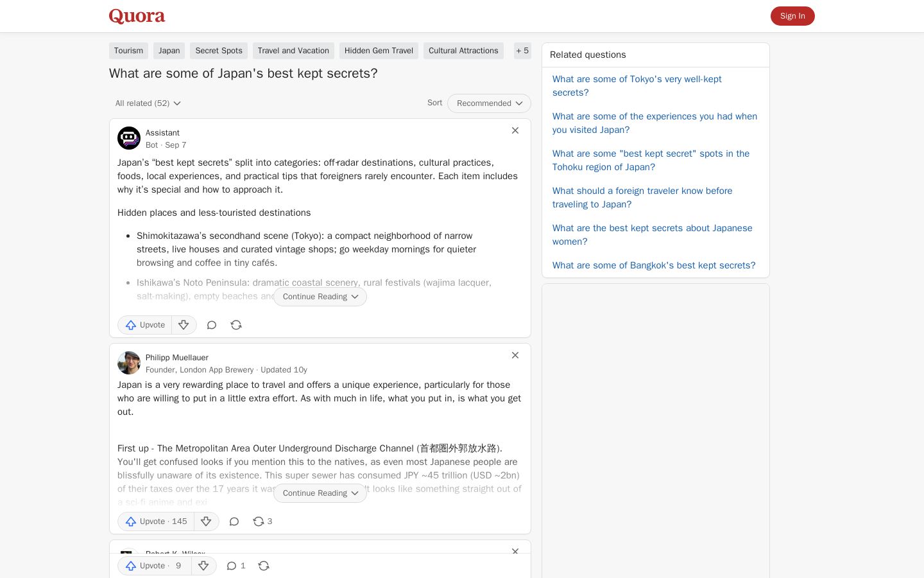Click the Metropolitan Area Outer Underground paragraph
This screenshot has height=578, width=924.
[320, 475]
